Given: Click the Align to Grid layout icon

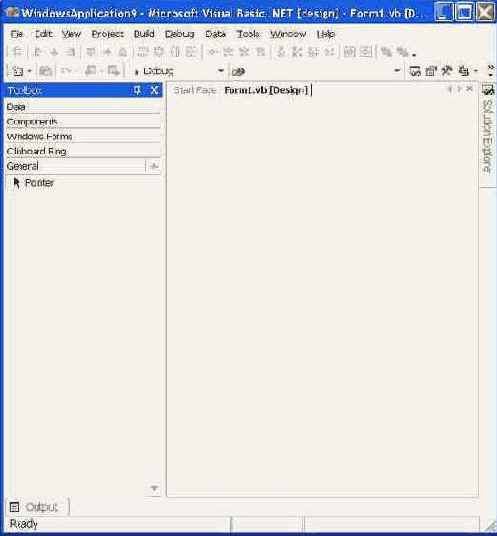Looking at the screenshot, I should click(x=17, y=52).
